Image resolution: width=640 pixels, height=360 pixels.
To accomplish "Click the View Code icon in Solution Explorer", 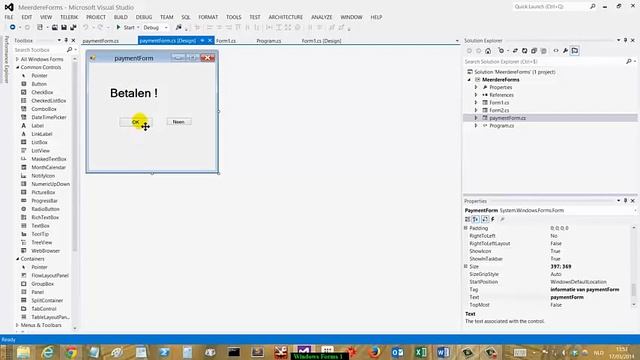I will pyautogui.click(x=556, y=51).
